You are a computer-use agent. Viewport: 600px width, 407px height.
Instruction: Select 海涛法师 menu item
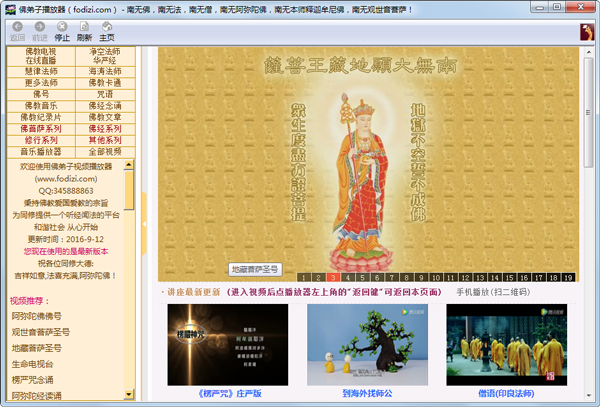(x=105, y=72)
